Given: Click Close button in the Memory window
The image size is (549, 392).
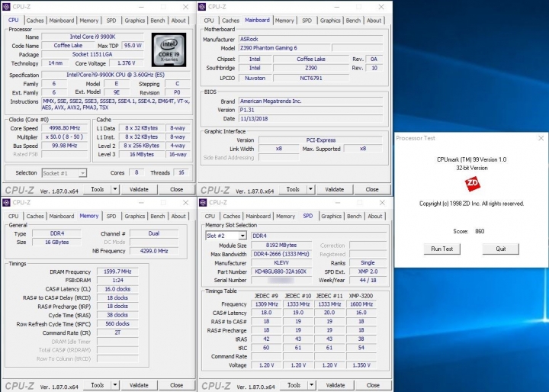Looking at the screenshot, I should coord(176,385).
